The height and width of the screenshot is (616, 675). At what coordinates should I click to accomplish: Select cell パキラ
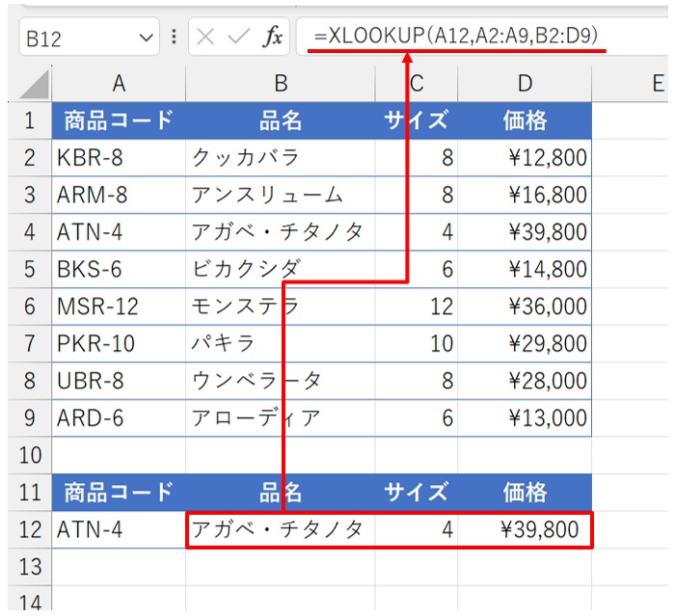coord(281,343)
